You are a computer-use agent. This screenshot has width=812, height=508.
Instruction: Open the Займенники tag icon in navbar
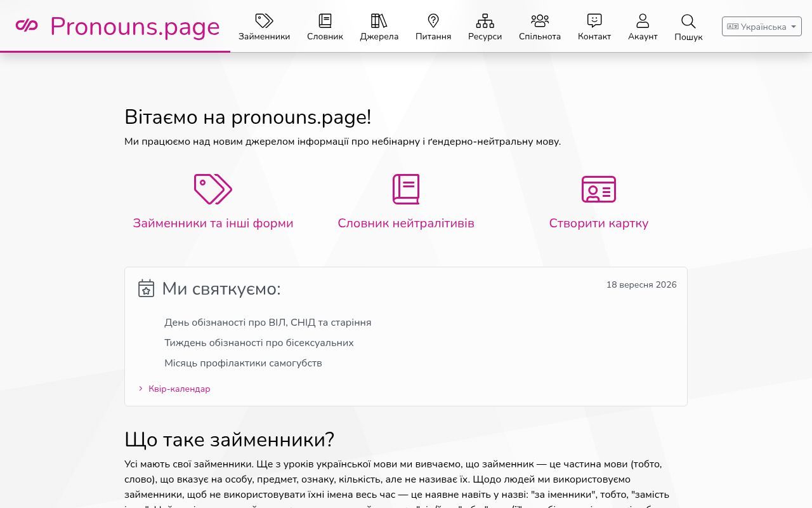[264, 21]
